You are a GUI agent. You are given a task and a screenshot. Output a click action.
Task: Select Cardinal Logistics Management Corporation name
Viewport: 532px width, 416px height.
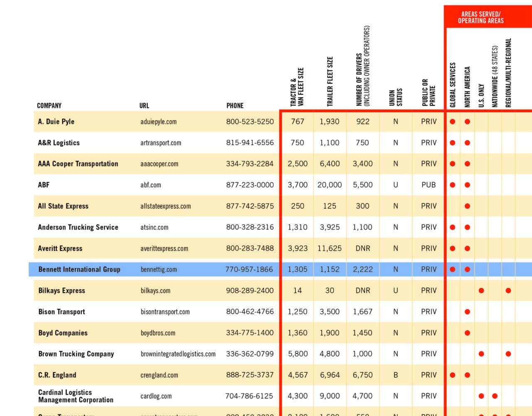point(76,396)
